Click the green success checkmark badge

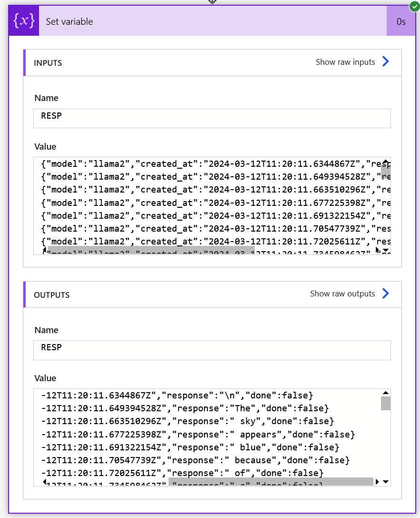(x=414, y=6)
